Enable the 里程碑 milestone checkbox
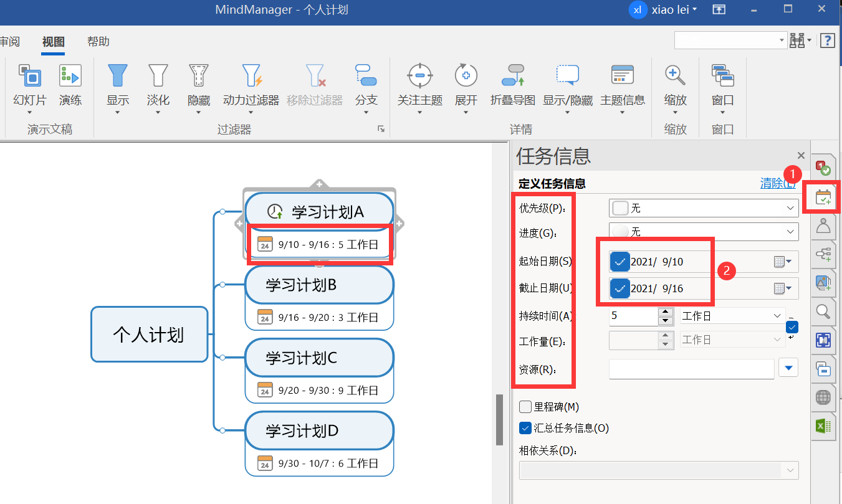Viewport: 842px width, 504px height. pos(525,407)
